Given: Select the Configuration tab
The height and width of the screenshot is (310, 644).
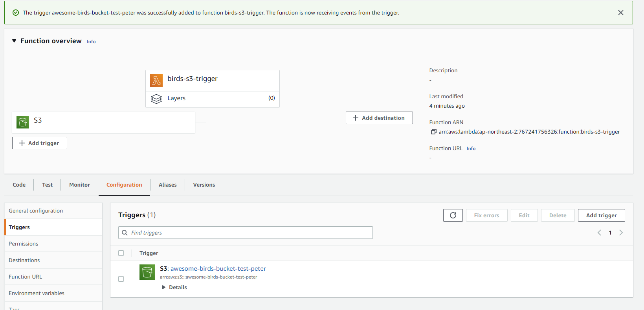Looking at the screenshot, I should click(124, 185).
